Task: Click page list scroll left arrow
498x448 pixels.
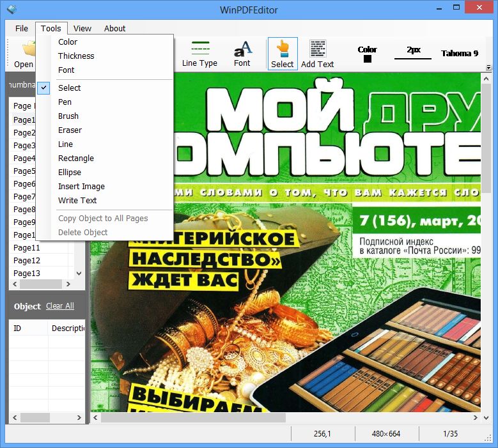Action: (x=15, y=284)
